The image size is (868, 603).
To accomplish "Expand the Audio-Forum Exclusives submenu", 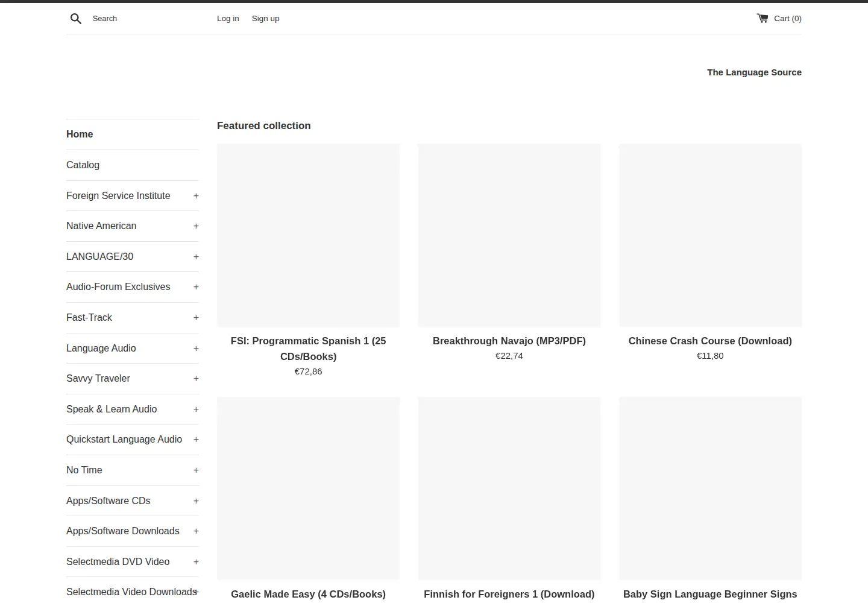I will 196,287.
